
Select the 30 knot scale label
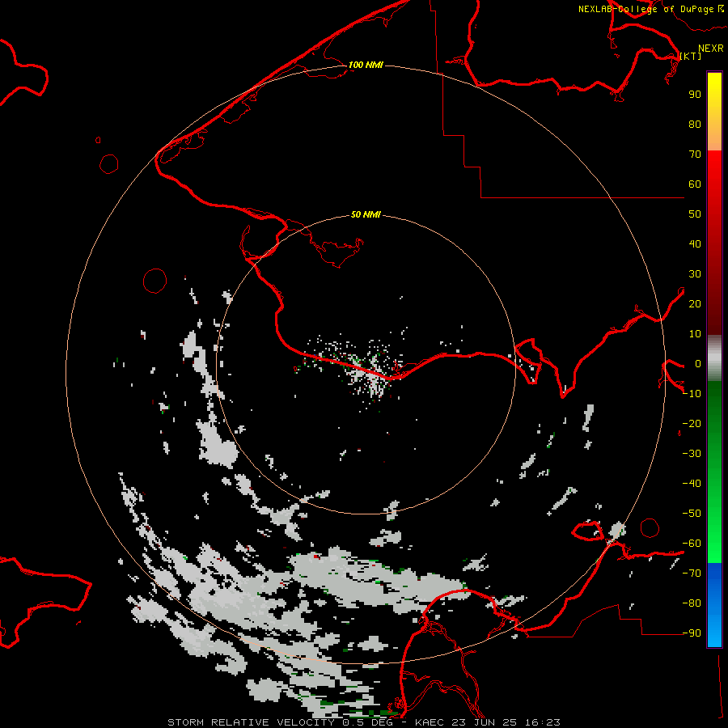tap(695, 274)
